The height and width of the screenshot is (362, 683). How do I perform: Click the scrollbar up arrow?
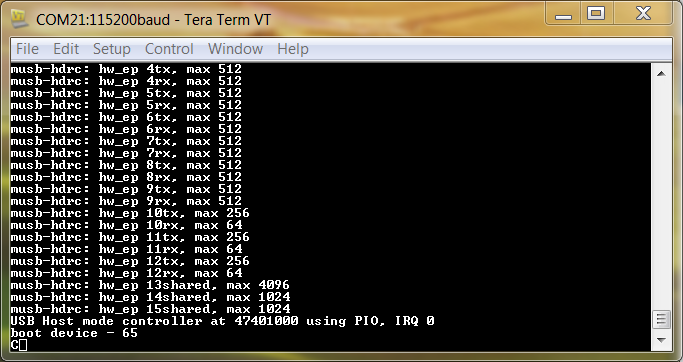point(661,74)
